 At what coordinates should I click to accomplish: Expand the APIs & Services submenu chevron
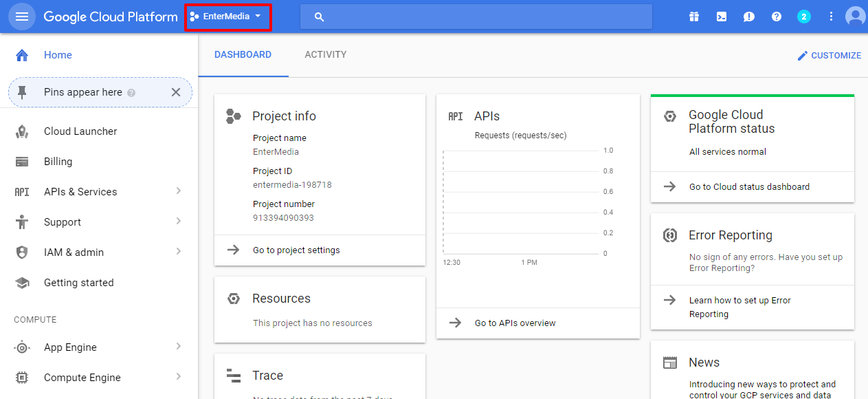click(178, 191)
